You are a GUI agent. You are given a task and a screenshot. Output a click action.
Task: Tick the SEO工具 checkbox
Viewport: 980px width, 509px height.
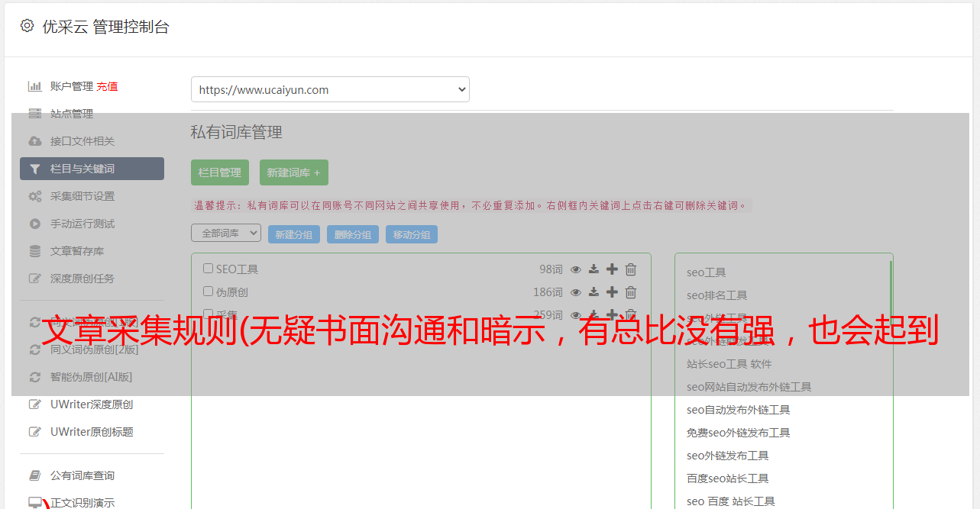tap(208, 269)
